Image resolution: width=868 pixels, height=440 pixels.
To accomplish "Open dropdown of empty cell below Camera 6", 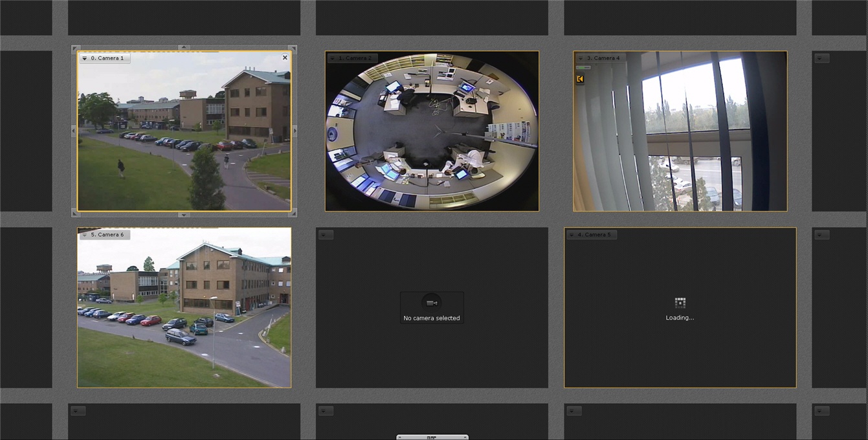I will pyautogui.click(x=78, y=411).
